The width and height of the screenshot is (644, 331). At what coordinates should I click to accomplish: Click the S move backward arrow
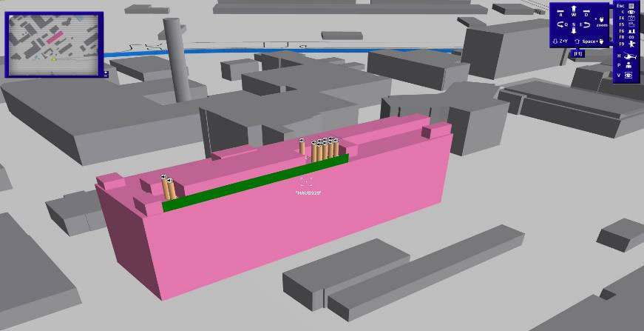click(x=572, y=29)
